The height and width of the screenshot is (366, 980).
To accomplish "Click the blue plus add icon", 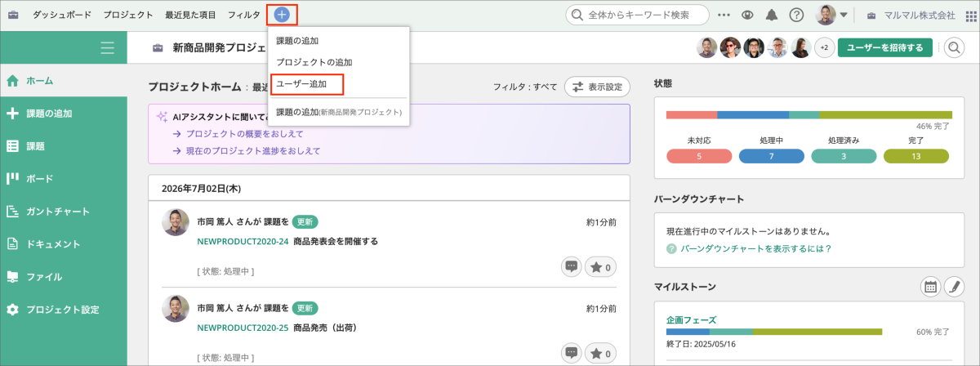I will click(282, 15).
